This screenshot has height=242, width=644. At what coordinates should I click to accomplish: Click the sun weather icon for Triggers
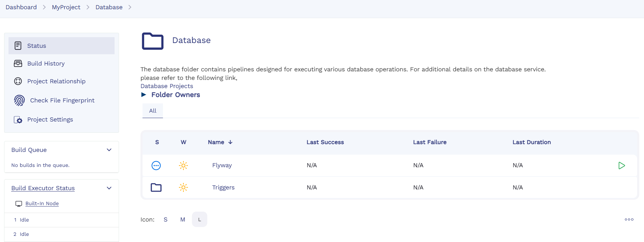pyautogui.click(x=183, y=187)
